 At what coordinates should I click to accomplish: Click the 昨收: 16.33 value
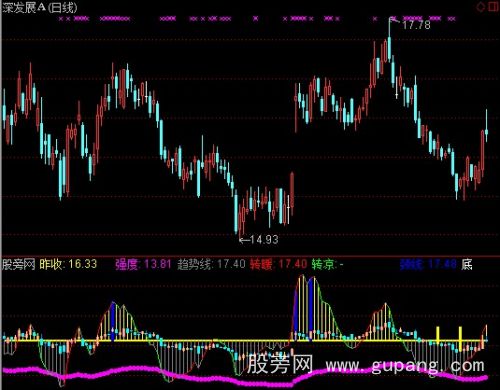coord(68,264)
